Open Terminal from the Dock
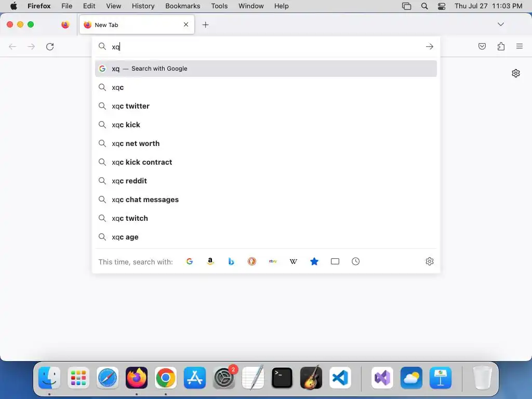Image resolution: width=532 pixels, height=399 pixels. click(x=282, y=378)
